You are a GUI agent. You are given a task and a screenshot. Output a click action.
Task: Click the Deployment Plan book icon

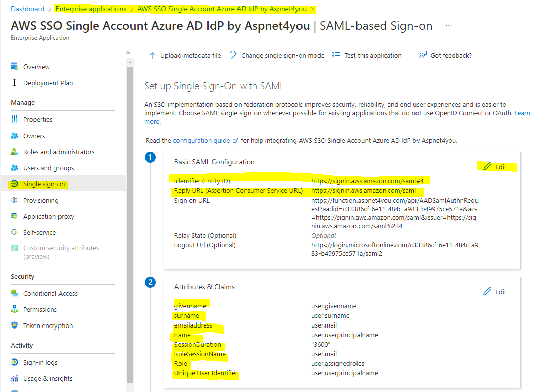coord(15,83)
